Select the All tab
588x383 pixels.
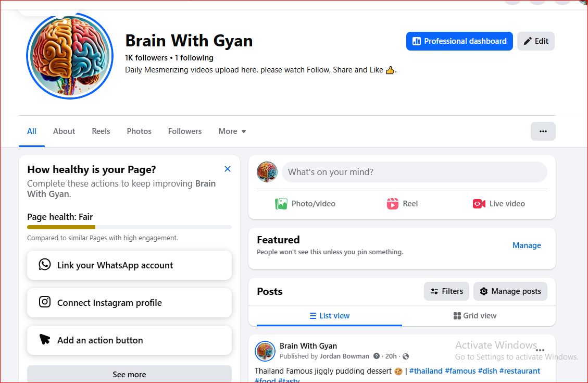tap(31, 131)
